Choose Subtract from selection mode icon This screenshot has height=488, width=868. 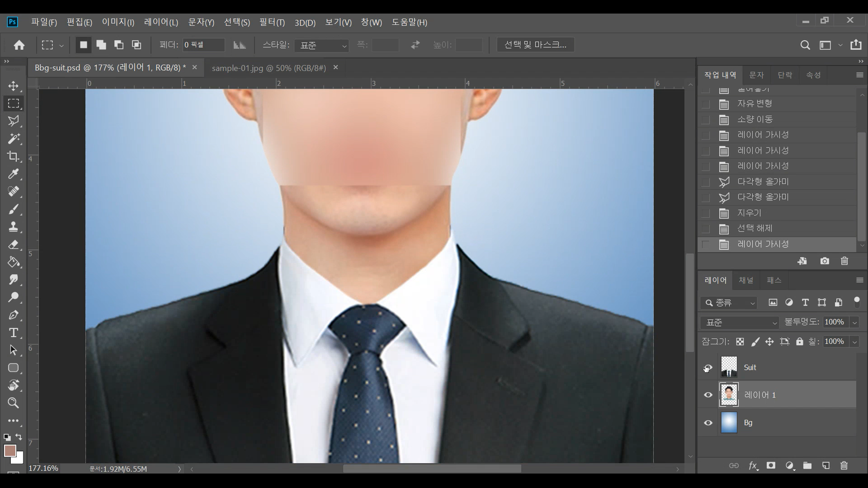[119, 45]
